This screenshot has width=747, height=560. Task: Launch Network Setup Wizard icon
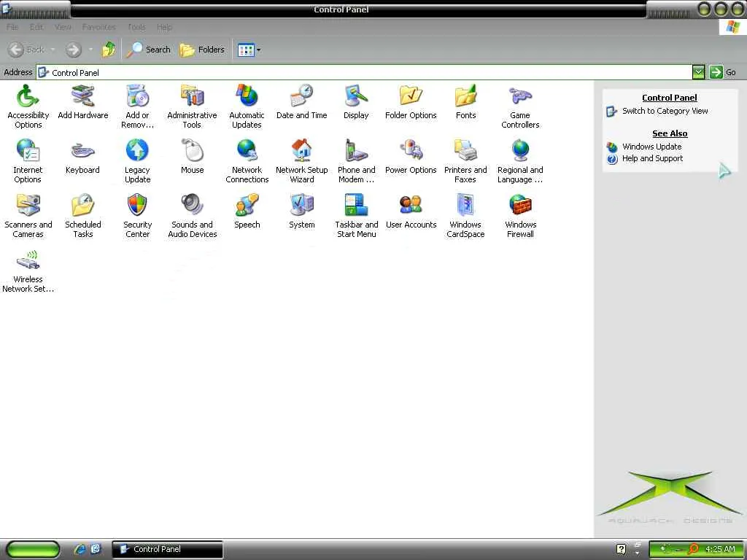coord(301,161)
